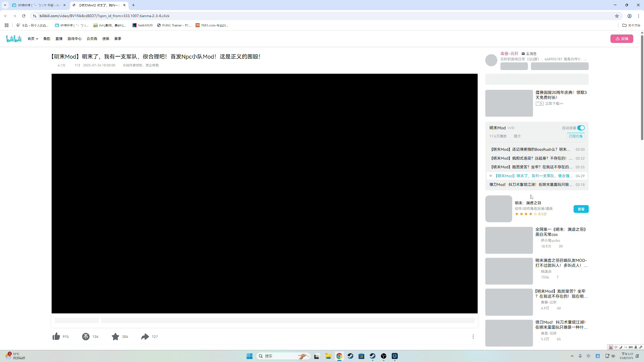
Task: Open a new browser tab
Action: [133, 5]
